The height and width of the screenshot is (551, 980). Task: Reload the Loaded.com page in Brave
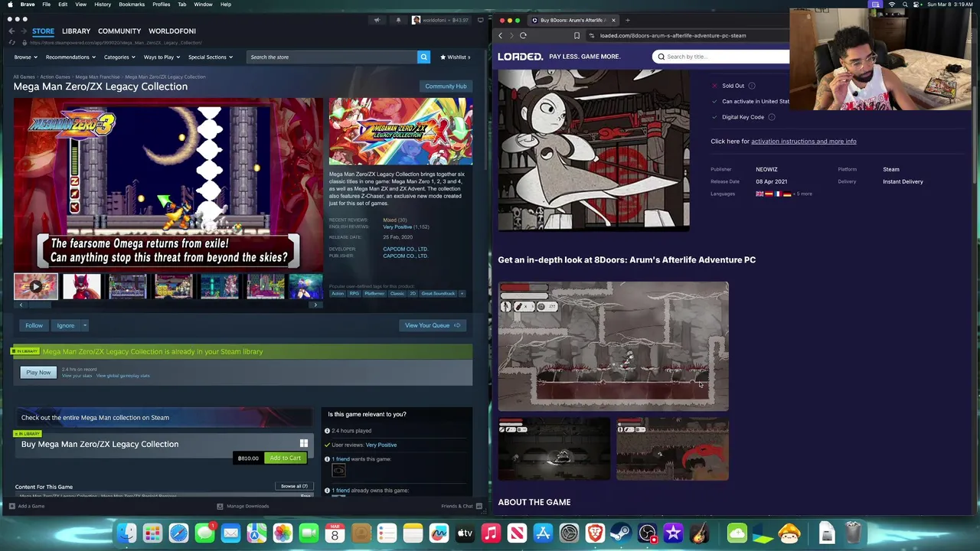pyautogui.click(x=523, y=35)
